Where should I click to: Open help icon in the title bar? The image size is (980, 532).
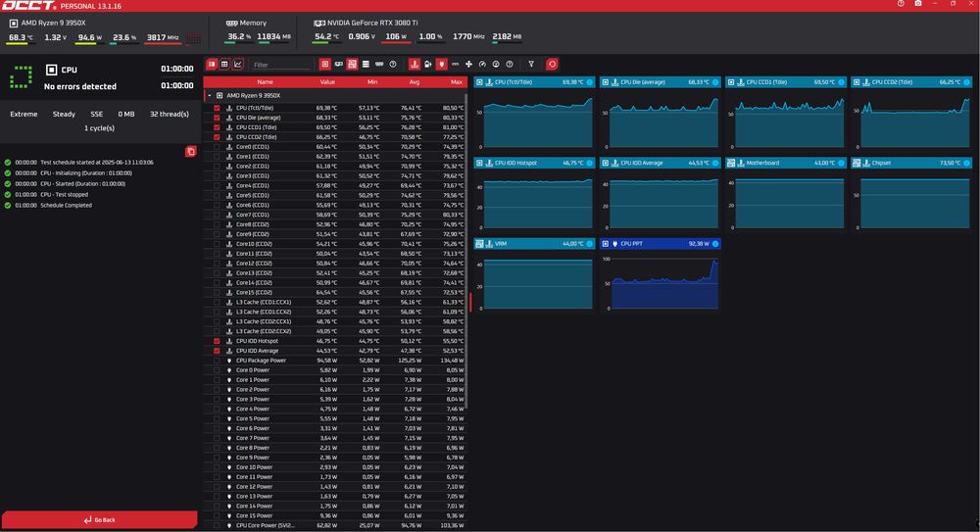(901, 4)
